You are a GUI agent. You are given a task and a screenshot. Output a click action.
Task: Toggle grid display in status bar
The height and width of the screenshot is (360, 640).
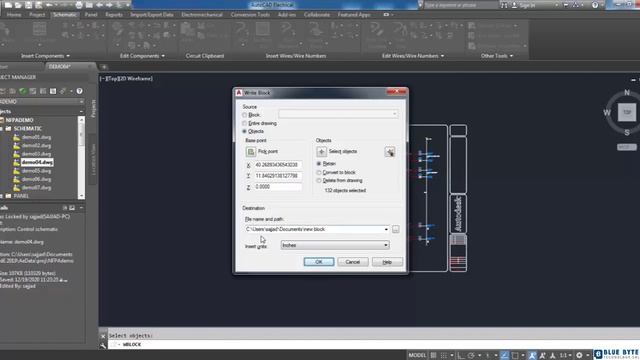pos(433,355)
